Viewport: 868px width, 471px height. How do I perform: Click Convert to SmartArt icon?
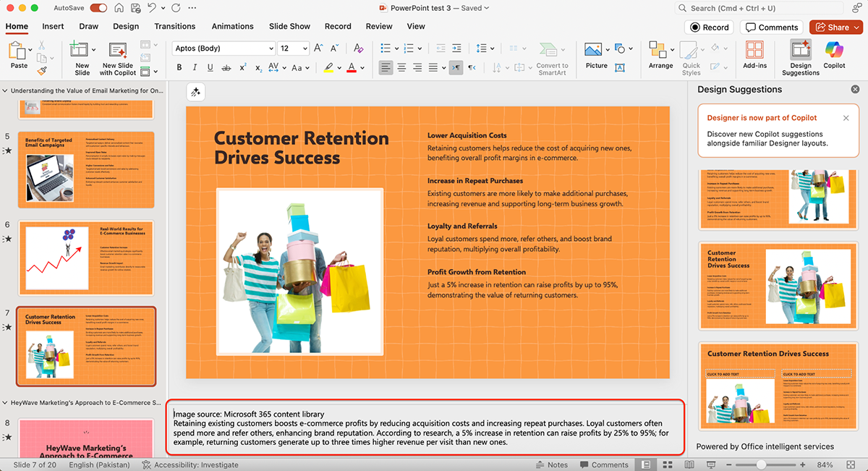click(x=549, y=51)
